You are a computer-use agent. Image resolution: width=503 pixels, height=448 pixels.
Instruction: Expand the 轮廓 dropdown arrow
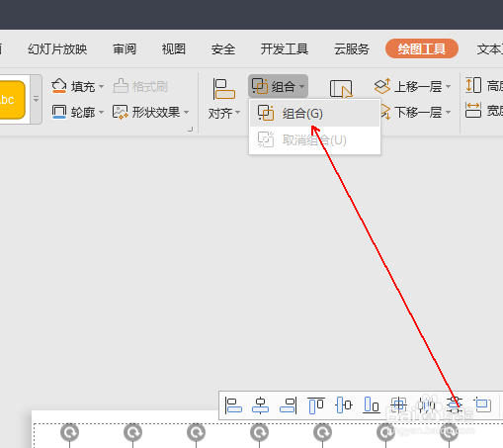(101, 113)
